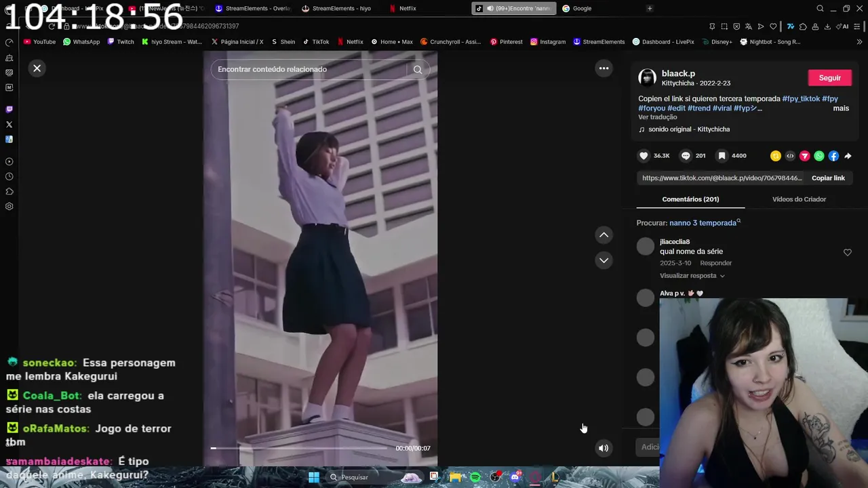Open Crunchyroll bookmark

[451, 42]
